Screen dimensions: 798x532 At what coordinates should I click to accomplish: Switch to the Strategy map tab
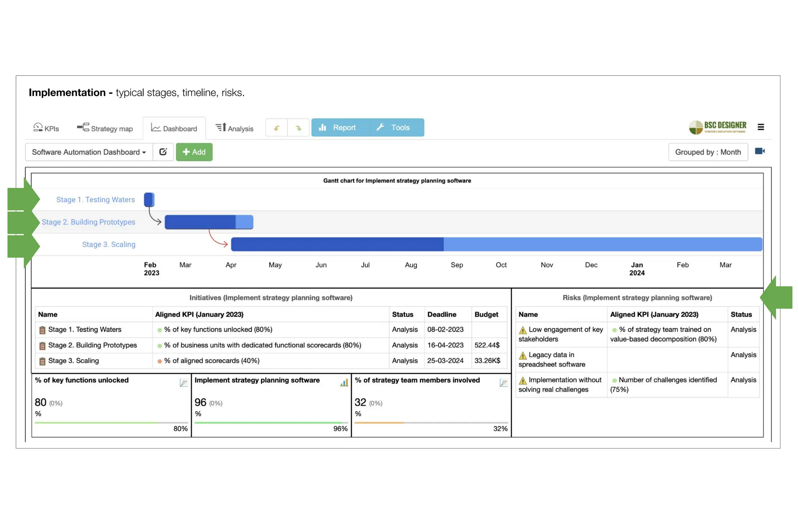click(105, 128)
